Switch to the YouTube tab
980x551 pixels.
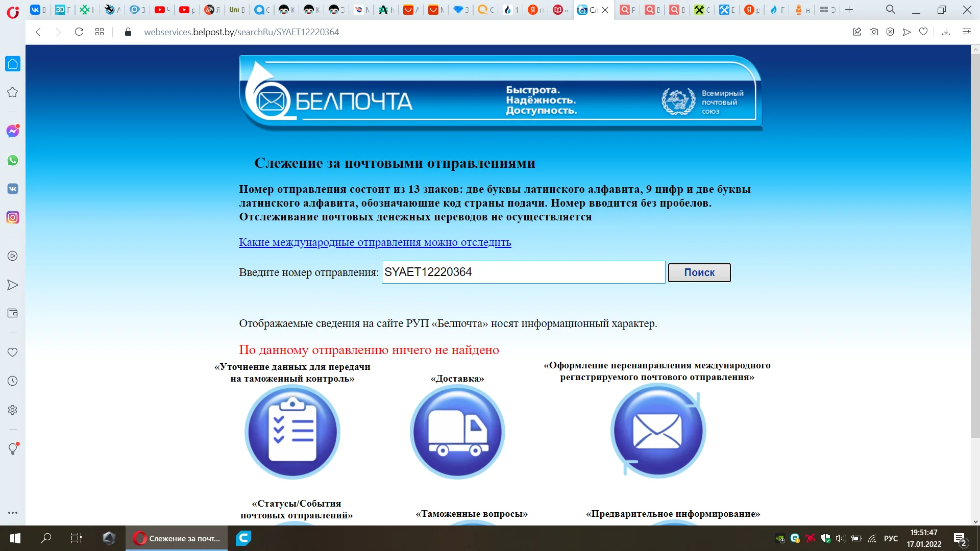click(x=162, y=10)
